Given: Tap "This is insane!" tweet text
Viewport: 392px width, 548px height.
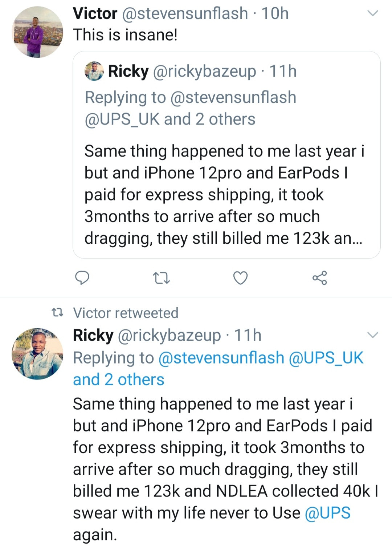Looking at the screenshot, I should click(125, 35).
